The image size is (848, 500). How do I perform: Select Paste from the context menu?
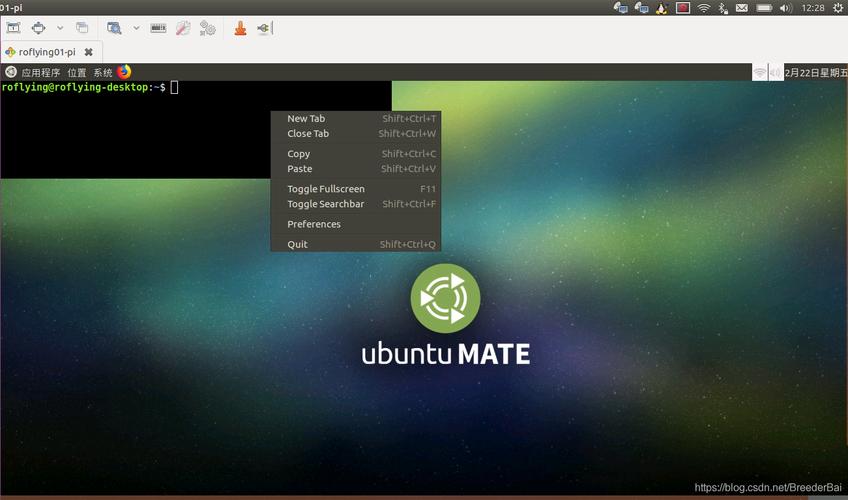pos(356,169)
